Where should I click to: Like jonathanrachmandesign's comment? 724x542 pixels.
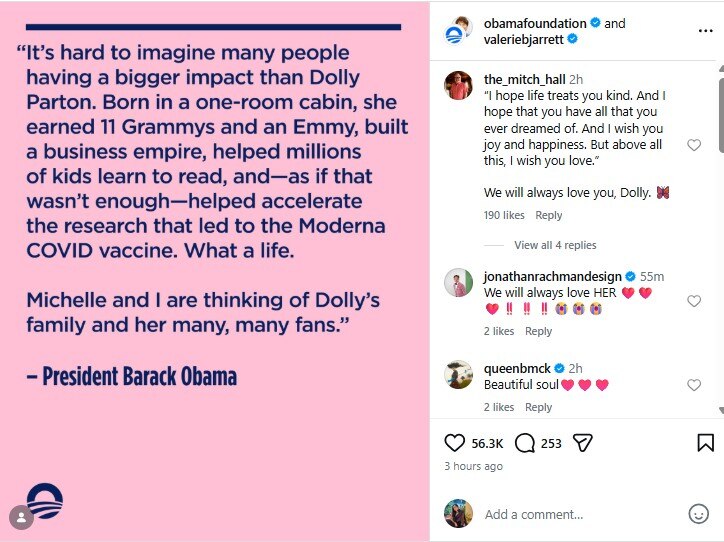pos(694,301)
